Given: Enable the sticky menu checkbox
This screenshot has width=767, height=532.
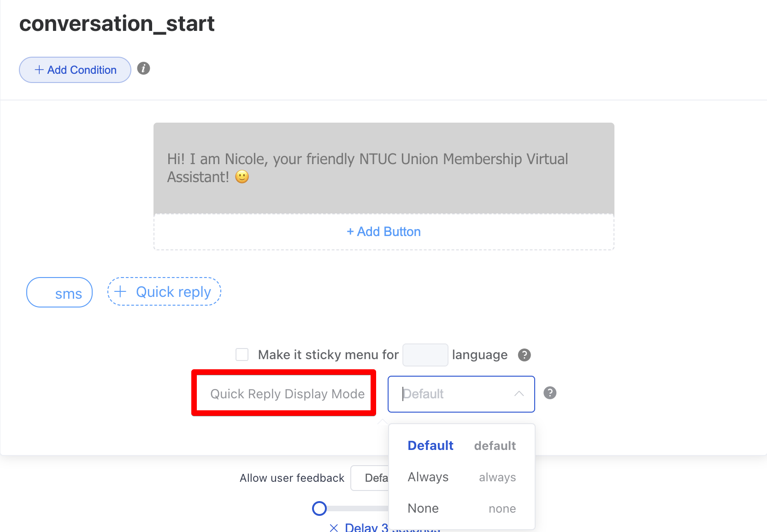Looking at the screenshot, I should click(242, 355).
